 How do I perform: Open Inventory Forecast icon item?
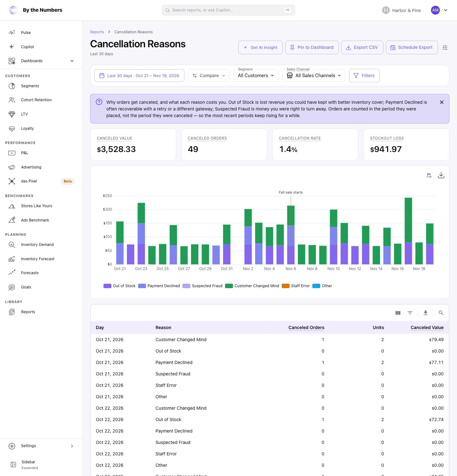[x=12, y=259]
